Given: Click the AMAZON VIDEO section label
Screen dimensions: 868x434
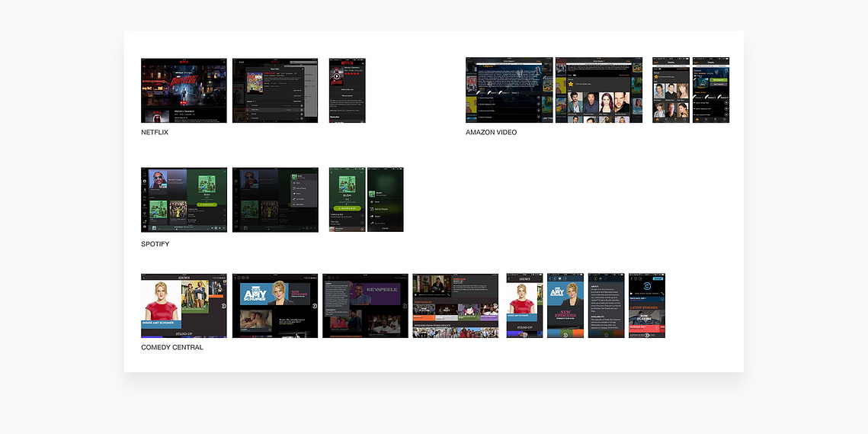Looking at the screenshot, I should 492,133.
